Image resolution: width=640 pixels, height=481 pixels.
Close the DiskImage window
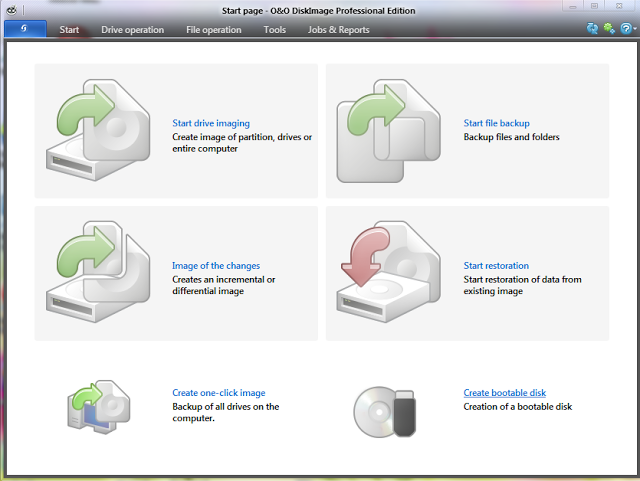click(x=619, y=6)
